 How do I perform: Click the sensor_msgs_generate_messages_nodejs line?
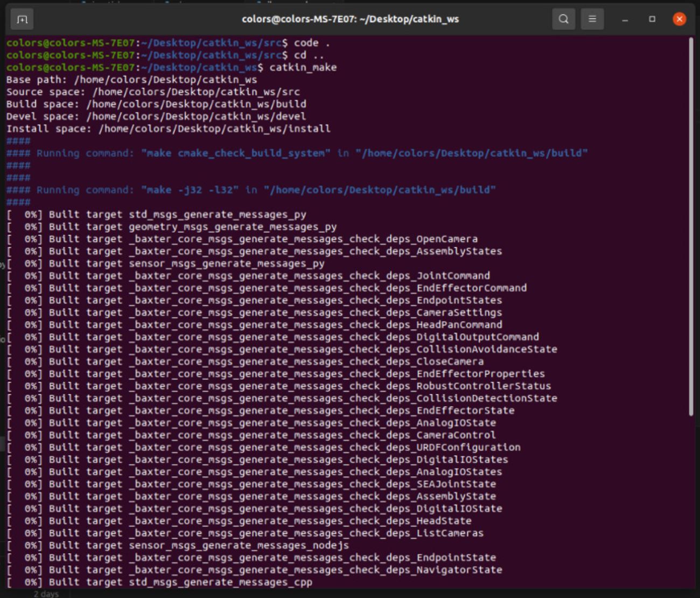click(x=178, y=545)
